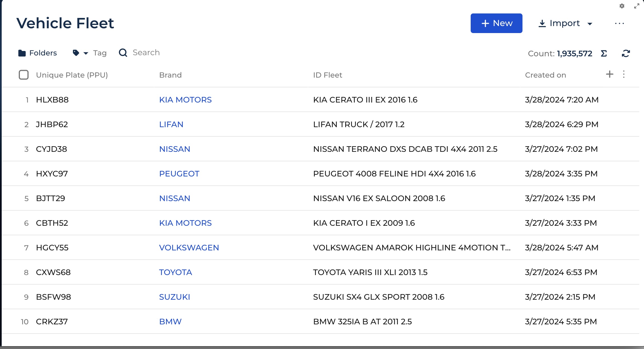Viewport: 644px width, 349px height.
Task: Click the add column plus icon
Action: tap(610, 74)
